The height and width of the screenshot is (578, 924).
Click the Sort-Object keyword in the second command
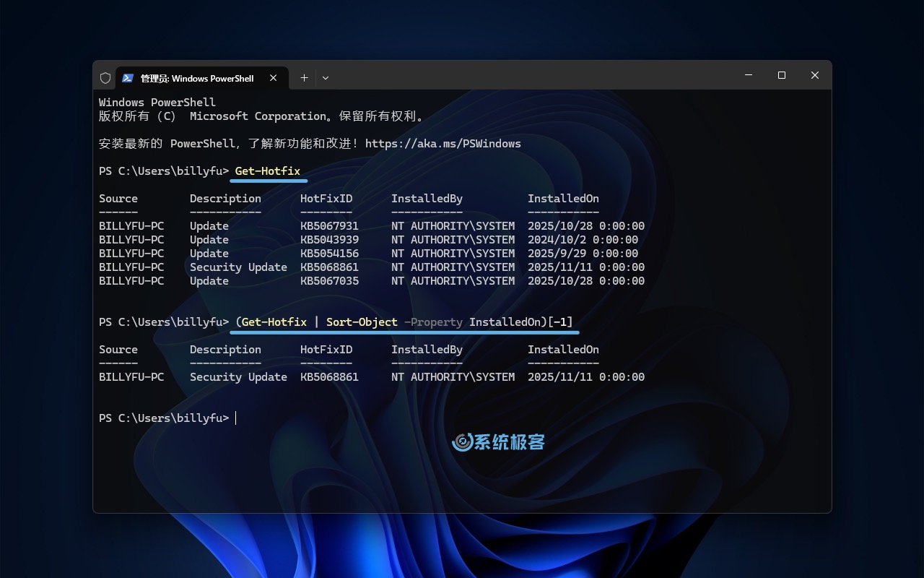click(x=362, y=322)
